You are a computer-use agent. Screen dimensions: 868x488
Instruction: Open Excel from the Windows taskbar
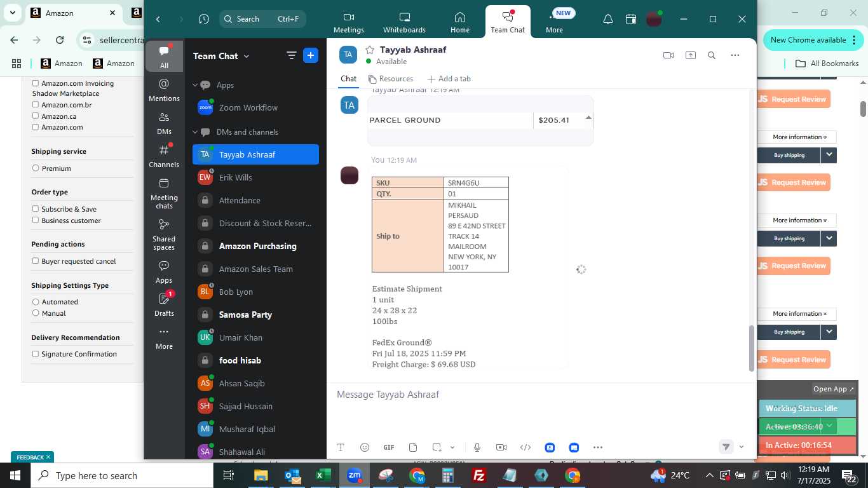pos(323,475)
